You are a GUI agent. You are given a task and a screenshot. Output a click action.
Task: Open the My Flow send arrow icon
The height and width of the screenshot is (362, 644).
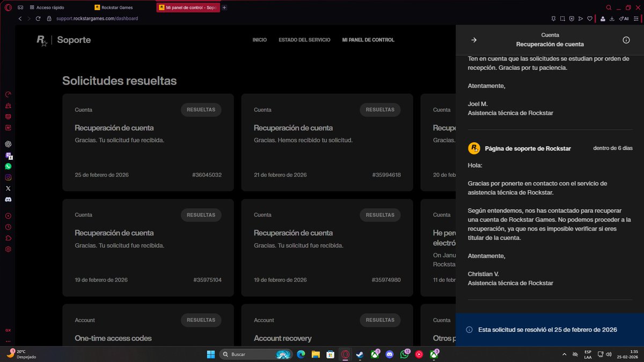[581, 18]
